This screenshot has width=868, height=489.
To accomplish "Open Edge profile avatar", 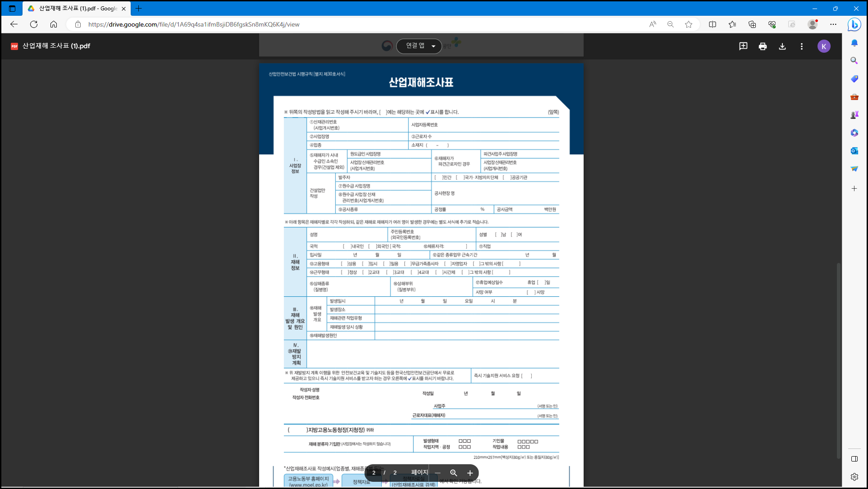I will pos(813,24).
